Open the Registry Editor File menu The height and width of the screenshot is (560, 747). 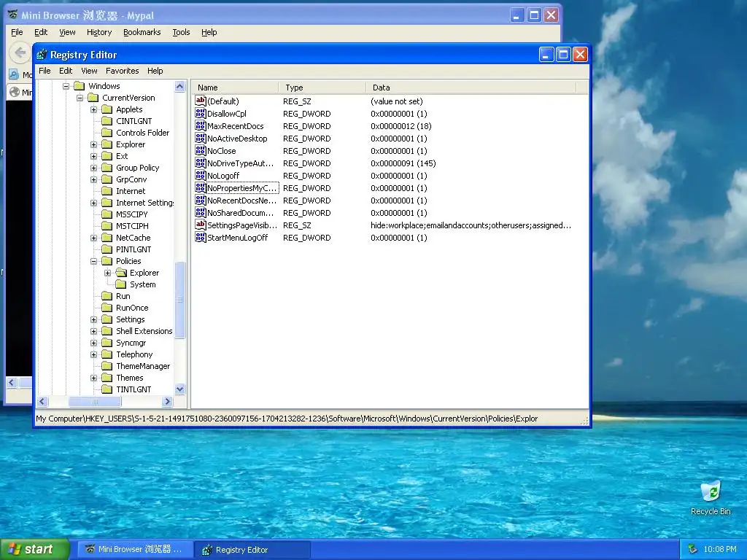(44, 71)
